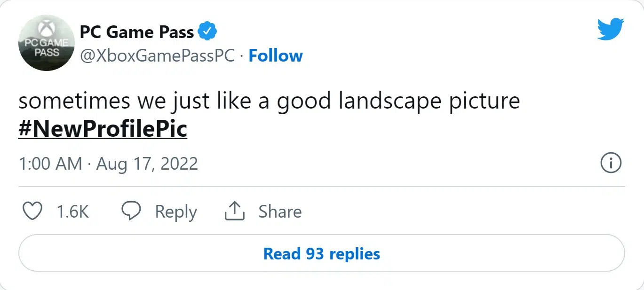Click the share upload arrow icon

pyautogui.click(x=234, y=212)
